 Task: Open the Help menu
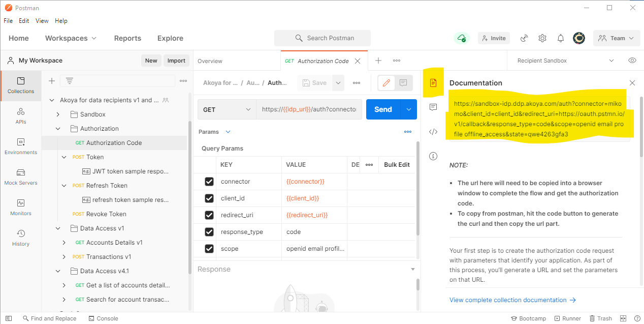coord(61,21)
